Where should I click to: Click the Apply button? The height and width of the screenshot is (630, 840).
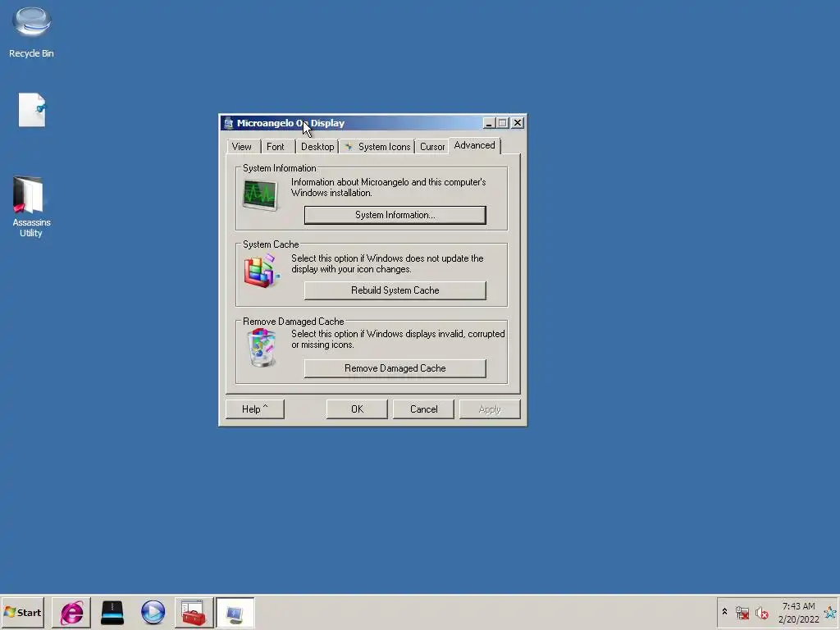click(490, 409)
